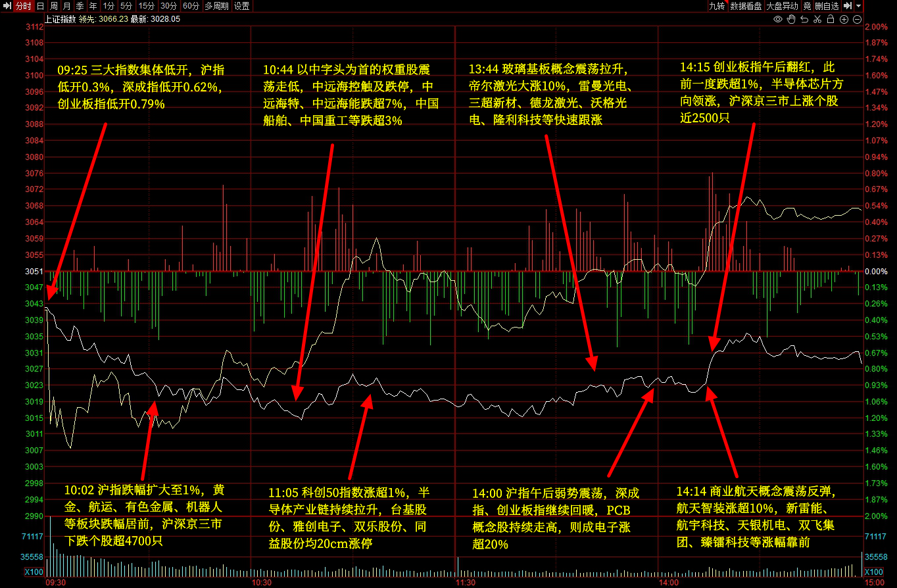Viewport: 897px width, 588px height.
Task: Toggle the 九转 indicator
Action: (x=716, y=6)
